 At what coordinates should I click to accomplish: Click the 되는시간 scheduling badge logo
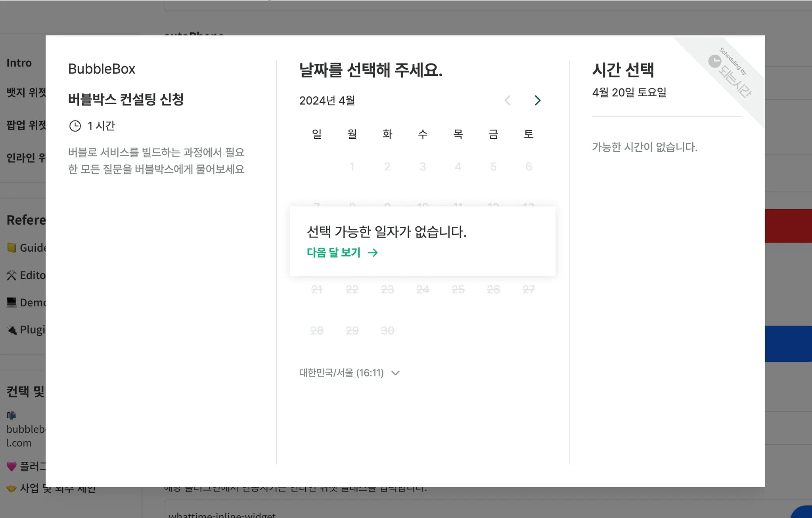[714, 61]
